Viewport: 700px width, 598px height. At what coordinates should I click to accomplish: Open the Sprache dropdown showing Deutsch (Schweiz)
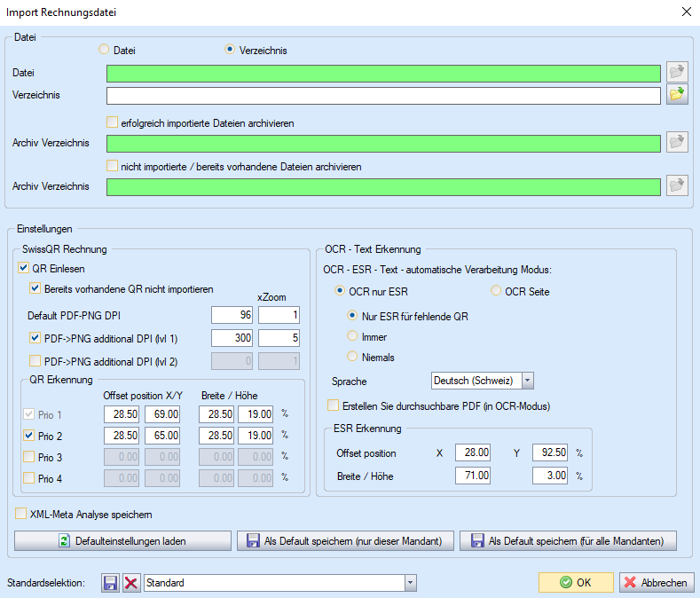[528, 381]
